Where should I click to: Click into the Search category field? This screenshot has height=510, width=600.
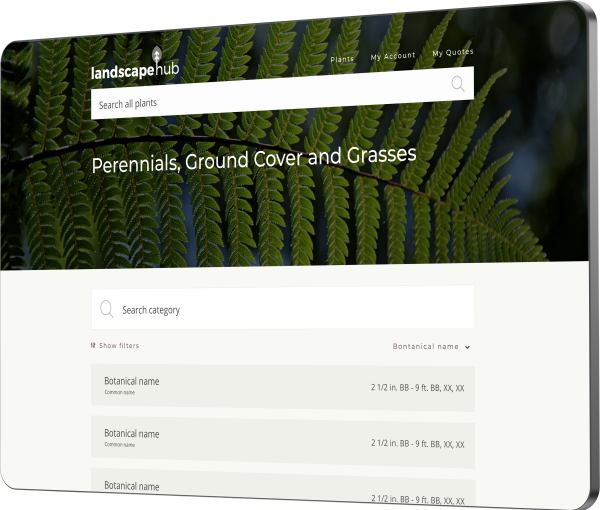290,310
